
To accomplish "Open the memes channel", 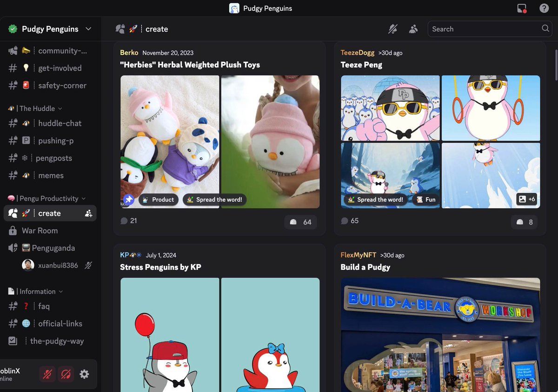I will point(50,175).
